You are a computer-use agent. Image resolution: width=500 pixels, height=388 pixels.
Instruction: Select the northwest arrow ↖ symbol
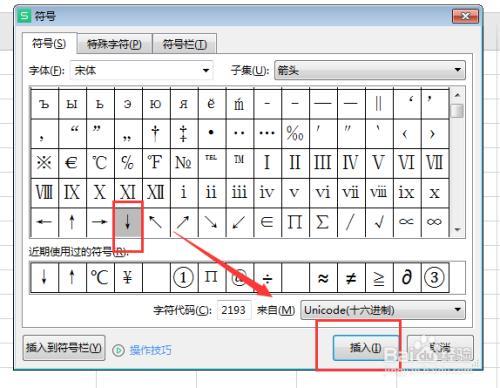tap(156, 222)
